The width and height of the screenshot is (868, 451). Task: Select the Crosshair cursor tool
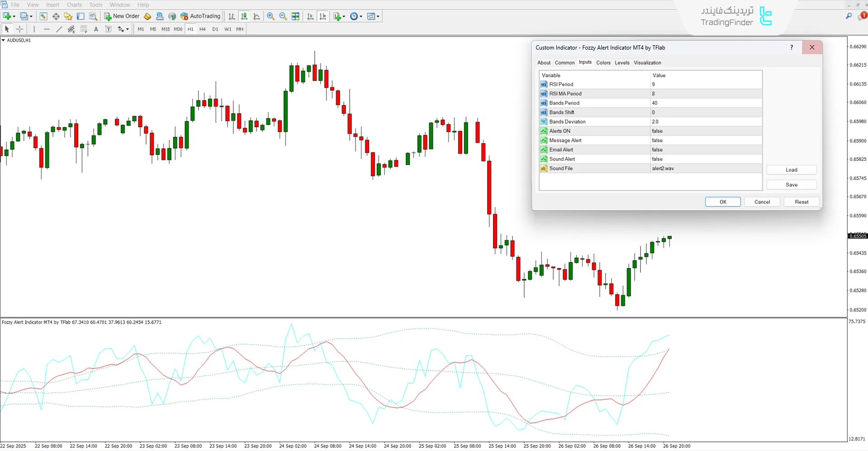click(x=20, y=29)
